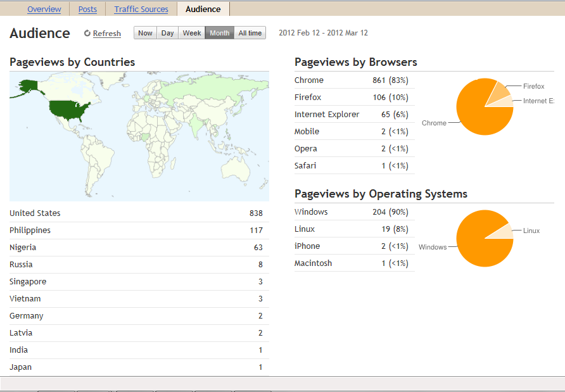
Task: Click the Internet Explorer browser row
Action: click(x=355, y=115)
